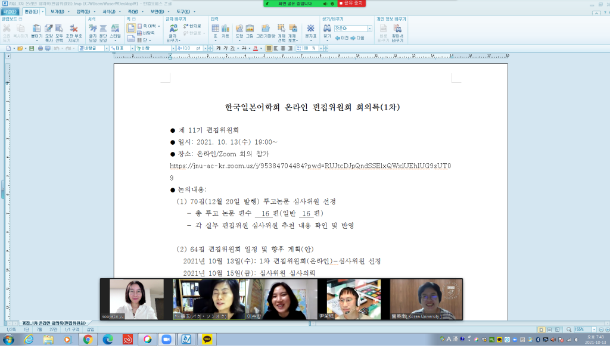
Task: Open the font color (가) picker
Action: point(256,49)
